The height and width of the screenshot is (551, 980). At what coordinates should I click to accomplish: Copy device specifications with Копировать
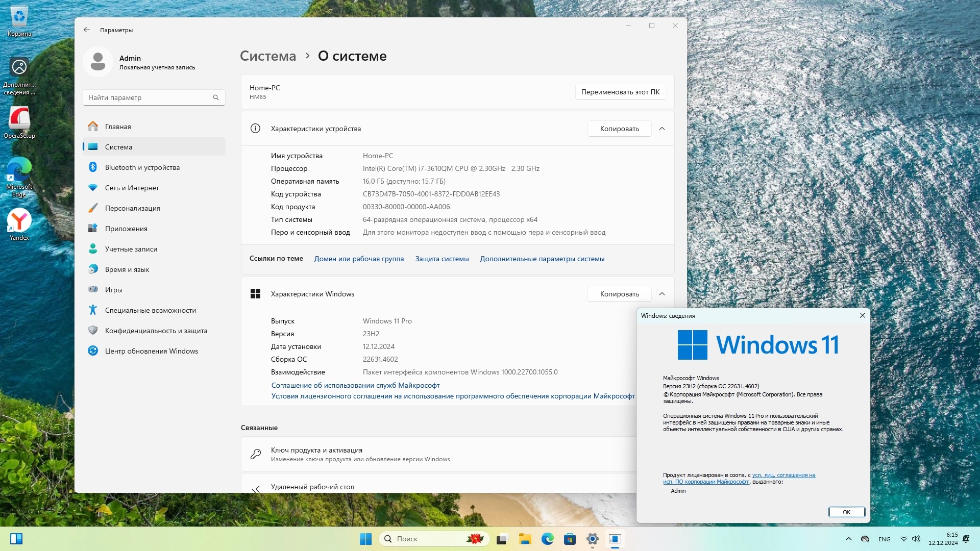coord(619,129)
